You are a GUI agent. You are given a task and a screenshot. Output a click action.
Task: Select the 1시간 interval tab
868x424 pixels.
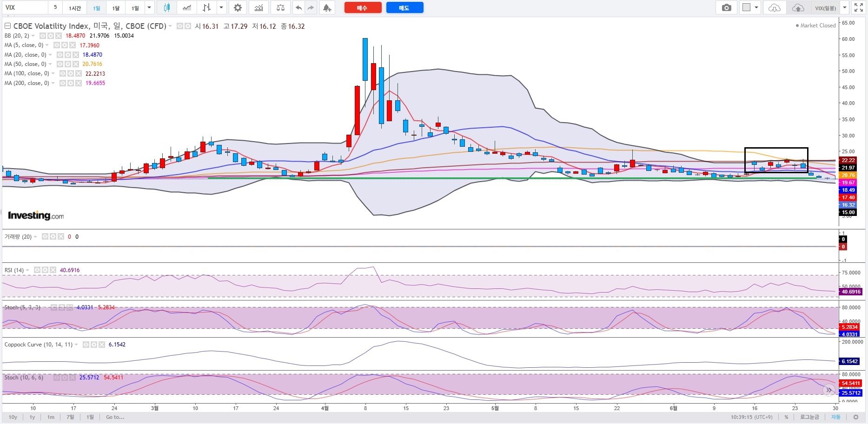[x=74, y=8]
